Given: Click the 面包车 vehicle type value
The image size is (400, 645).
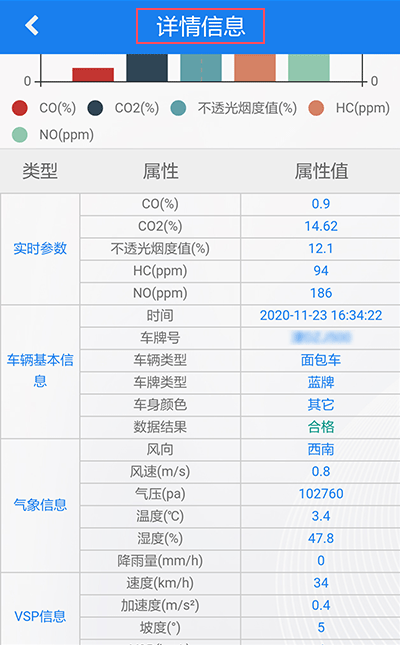Looking at the screenshot, I should [321, 360].
